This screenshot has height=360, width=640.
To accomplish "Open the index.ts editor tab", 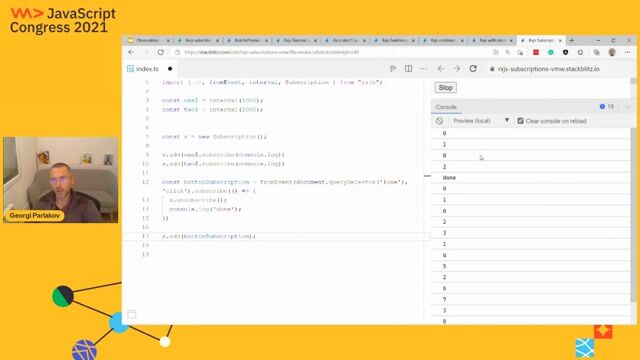I will 147,69.
